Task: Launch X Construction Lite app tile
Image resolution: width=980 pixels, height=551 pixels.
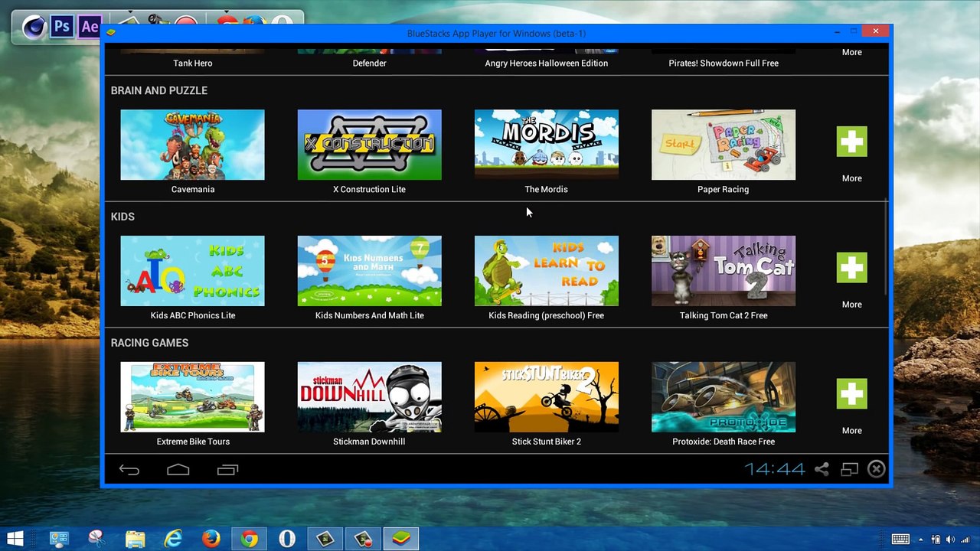Action: click(x=369, y=145)
